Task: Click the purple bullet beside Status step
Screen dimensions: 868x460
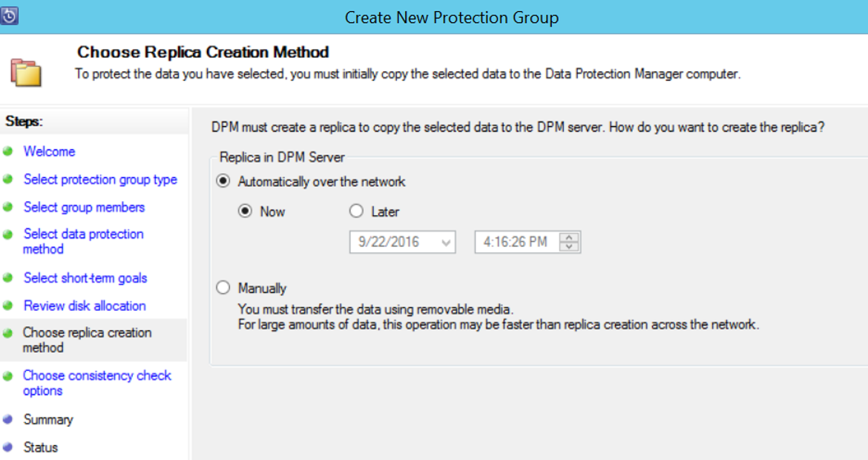Action: 7,447
